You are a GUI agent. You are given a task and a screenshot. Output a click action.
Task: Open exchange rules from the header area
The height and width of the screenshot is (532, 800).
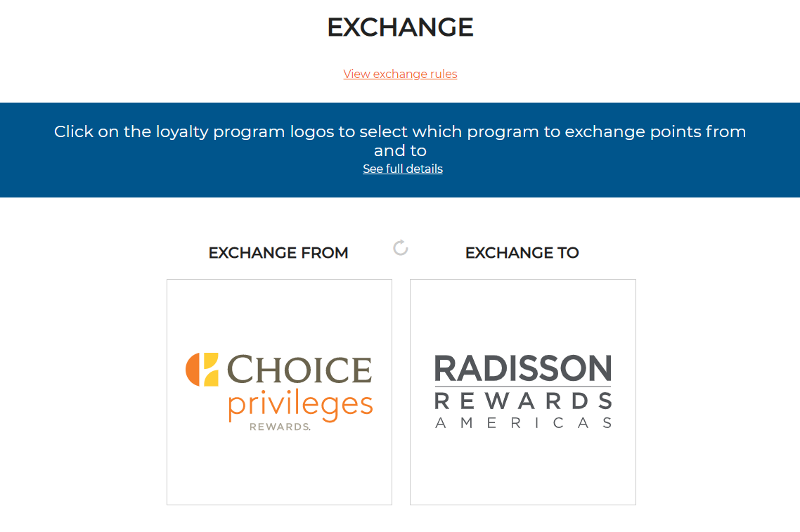tap(400, 74)
